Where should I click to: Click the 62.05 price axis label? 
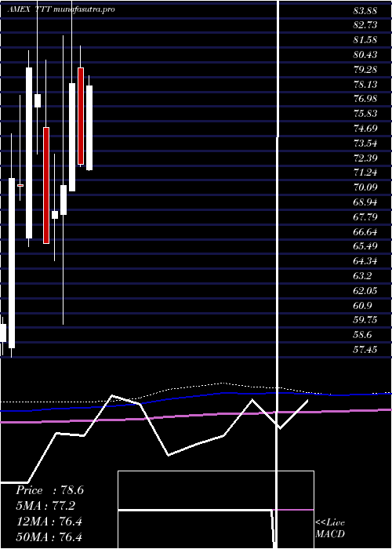[x=365, y=291]
